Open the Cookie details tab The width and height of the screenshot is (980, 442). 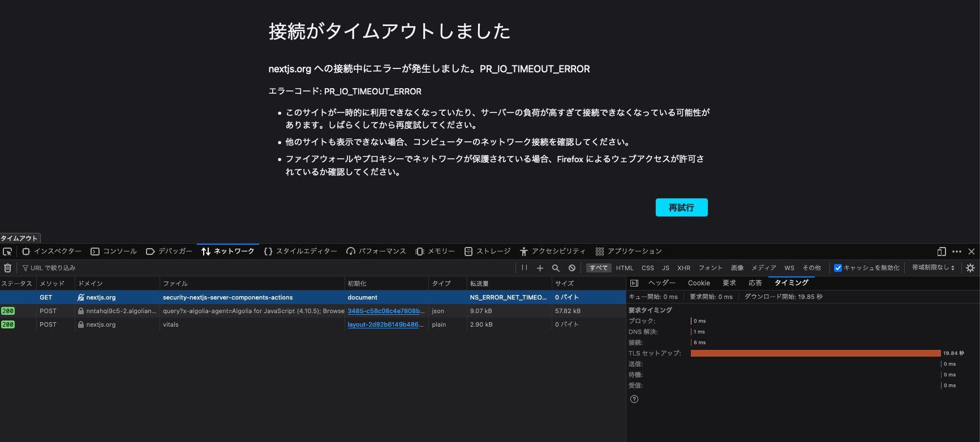click(699, 283)
